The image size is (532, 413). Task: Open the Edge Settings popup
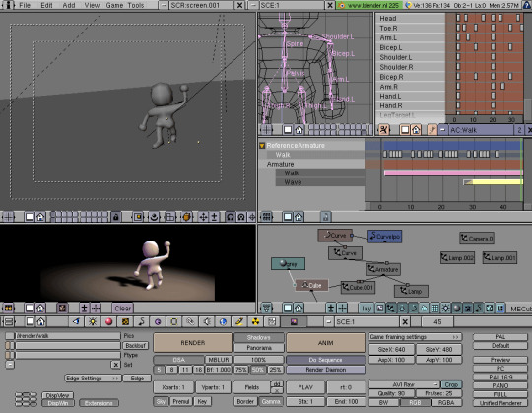tap(93, 379)
